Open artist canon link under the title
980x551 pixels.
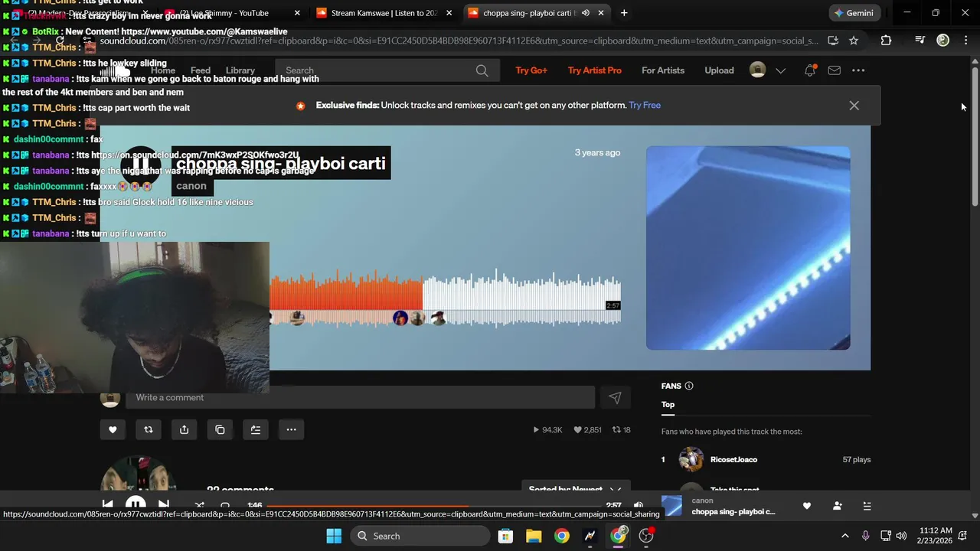[x=191, y=186]
